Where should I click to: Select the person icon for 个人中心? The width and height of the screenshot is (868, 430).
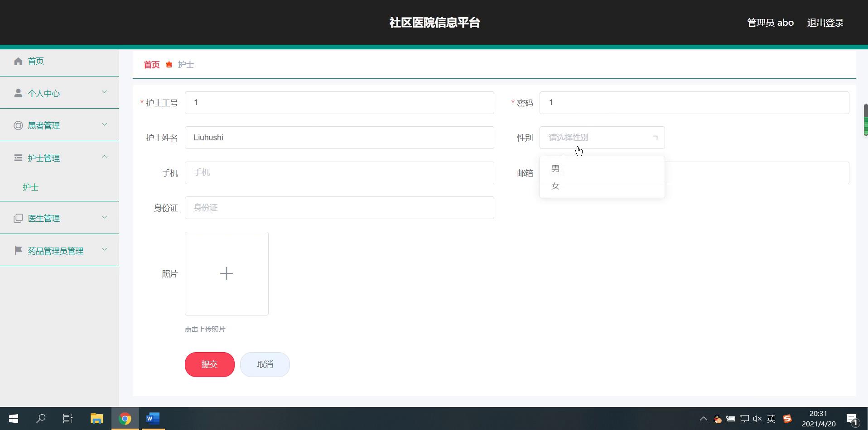coord(18,93)
